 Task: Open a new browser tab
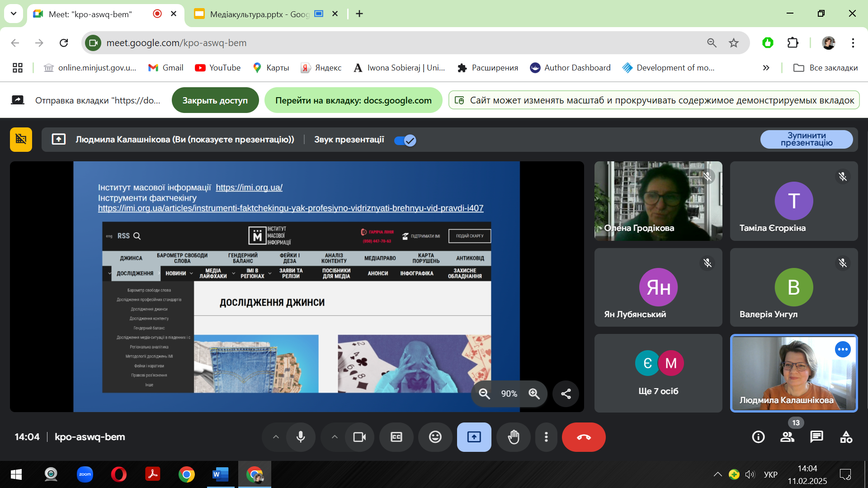tap(359, 14)
